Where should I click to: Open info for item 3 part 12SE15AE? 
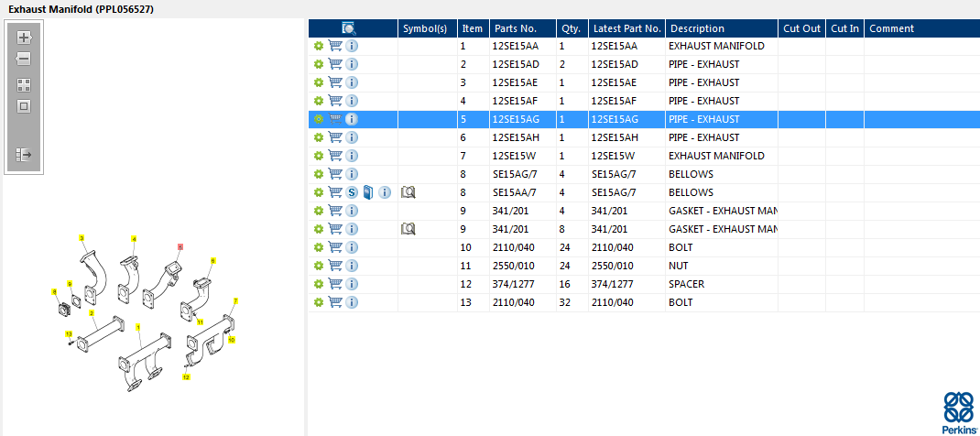352,82
